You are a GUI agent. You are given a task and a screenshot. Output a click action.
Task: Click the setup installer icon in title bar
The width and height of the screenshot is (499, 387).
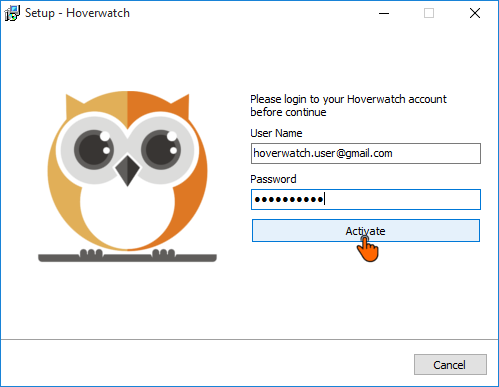[12, 13]
